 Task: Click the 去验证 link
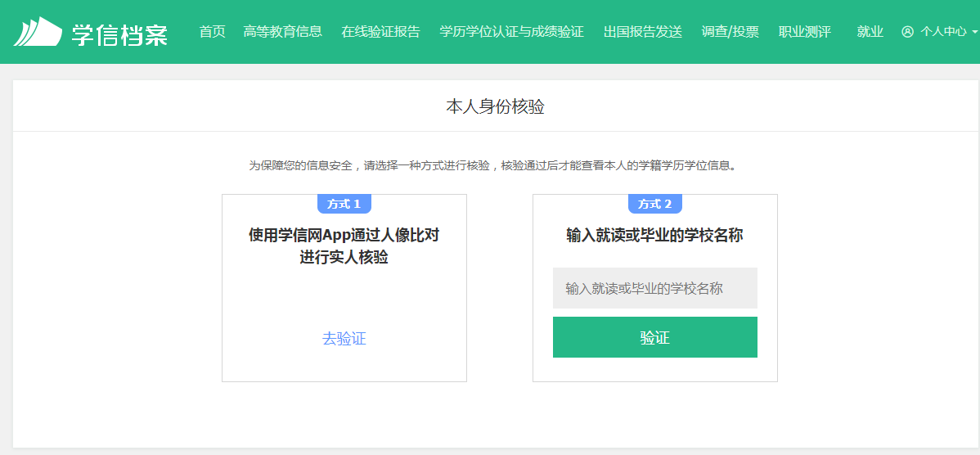tap(344, 339)
